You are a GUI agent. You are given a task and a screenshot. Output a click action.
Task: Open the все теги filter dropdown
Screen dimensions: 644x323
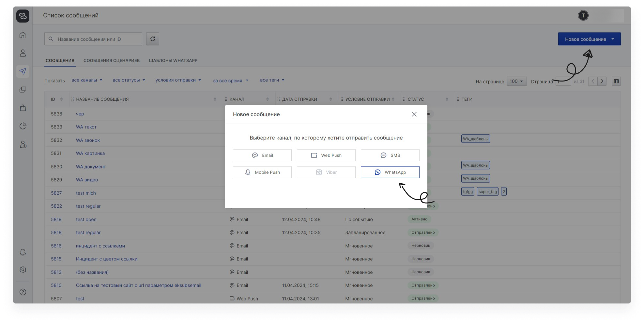(x=272, y=80)
